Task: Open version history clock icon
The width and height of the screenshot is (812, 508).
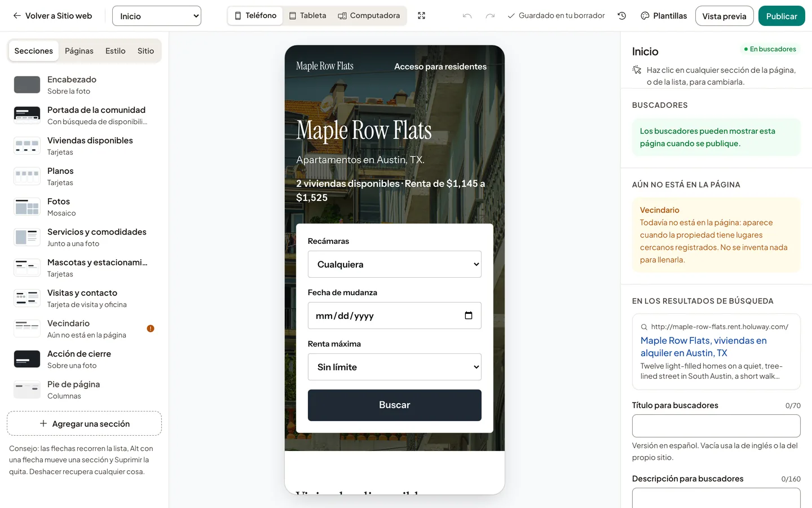Action: pos(622,16)
